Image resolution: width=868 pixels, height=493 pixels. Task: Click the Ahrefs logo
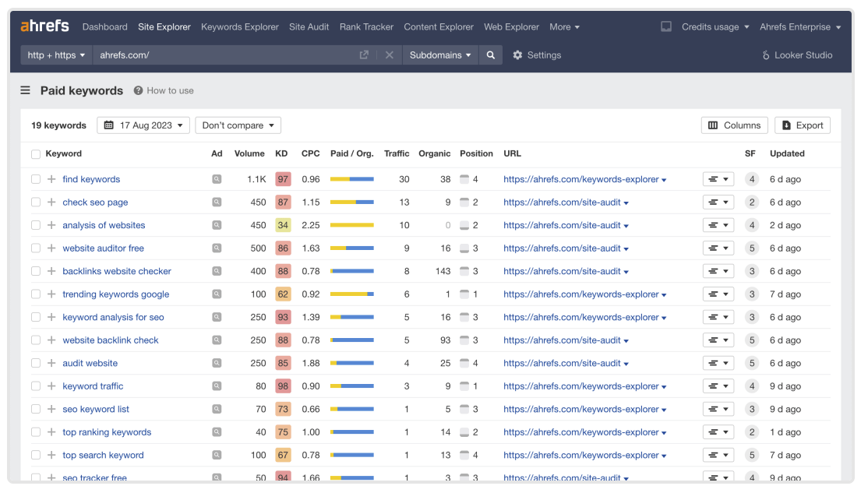point(45,26)
